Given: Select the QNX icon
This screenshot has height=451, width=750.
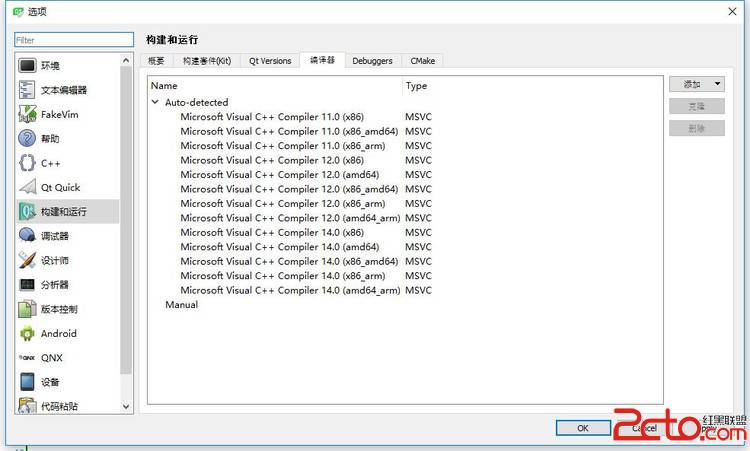Looking at the screenshot, I should (x=27, y=357).
